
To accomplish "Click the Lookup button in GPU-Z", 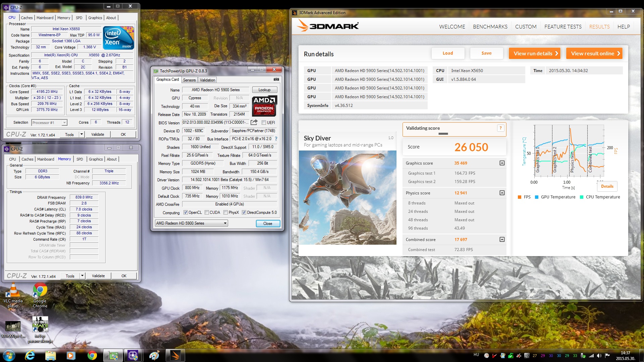I will 264,90.
